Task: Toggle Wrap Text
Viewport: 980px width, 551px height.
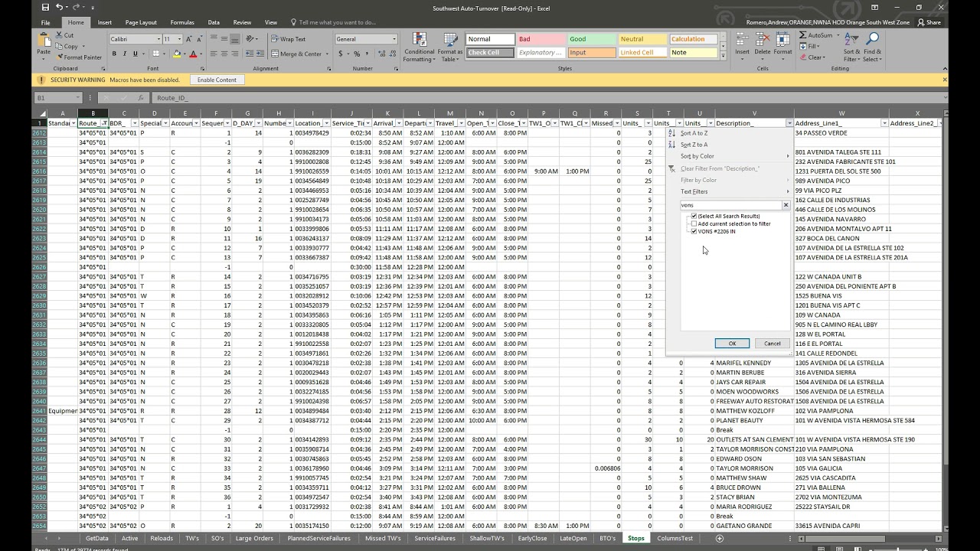Action: (288, 39)
